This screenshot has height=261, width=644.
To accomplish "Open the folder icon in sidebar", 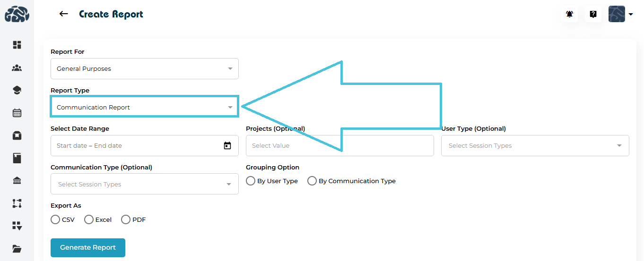I will [17, 249].
